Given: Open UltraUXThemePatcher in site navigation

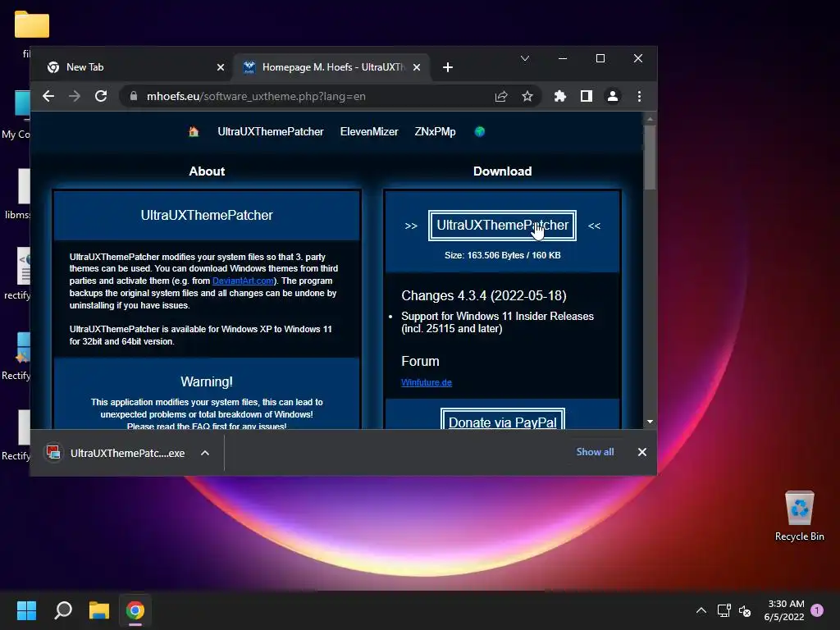Looking at the screenshot, I should [x=270, y=132].
